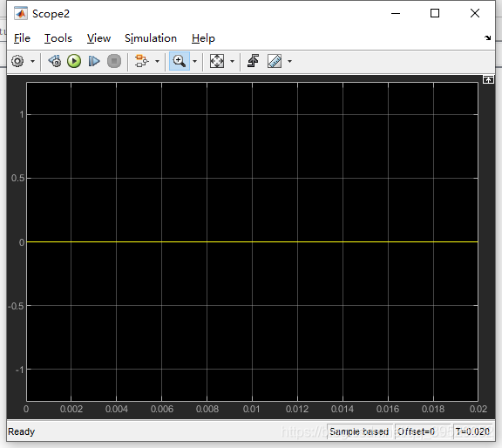Stop the simulation with the Stop button

pyautogui.click(x=114, y=61)
